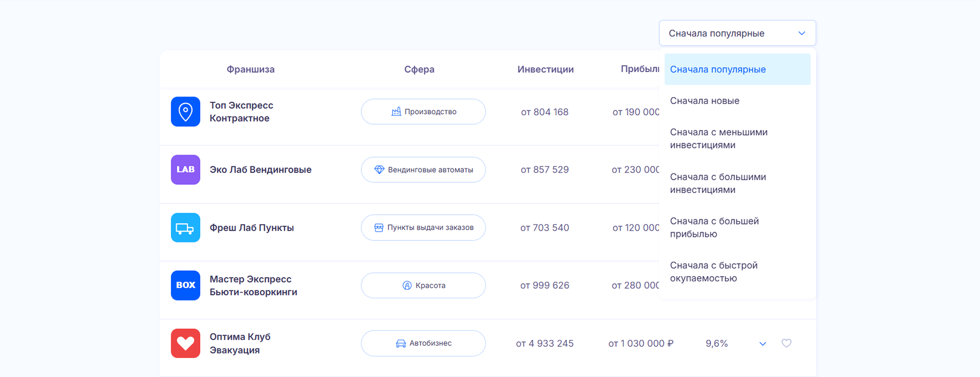Open Мастер Экспресс Бьюти-коворкинги franchise
This screenshot has height=377, width=980.
click(253, 286)
